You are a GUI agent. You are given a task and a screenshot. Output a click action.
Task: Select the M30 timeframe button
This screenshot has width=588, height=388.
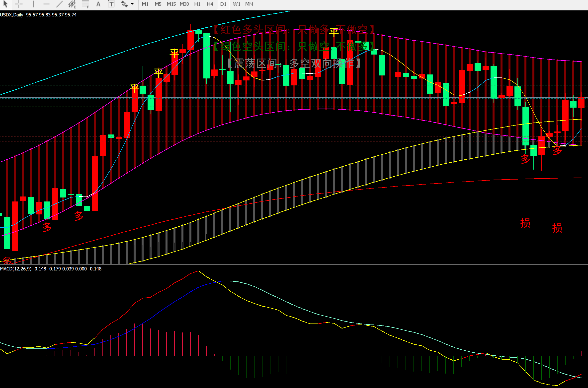184,4
